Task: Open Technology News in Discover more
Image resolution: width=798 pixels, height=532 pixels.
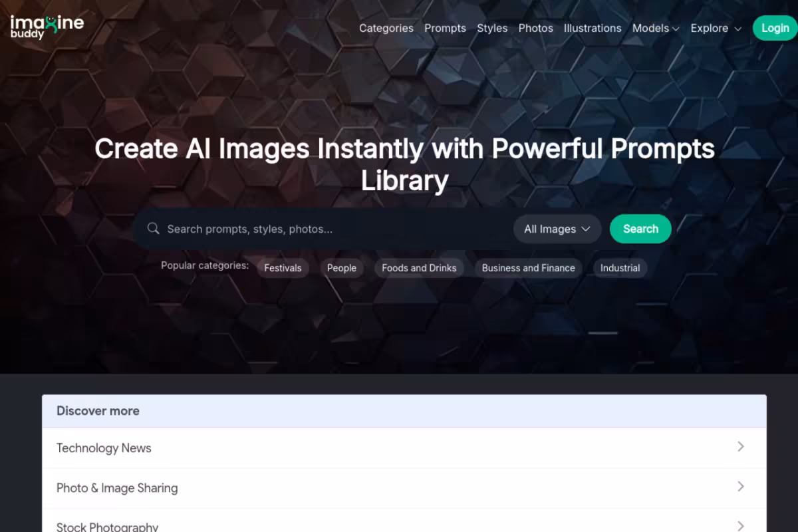Action: [404, 448]
